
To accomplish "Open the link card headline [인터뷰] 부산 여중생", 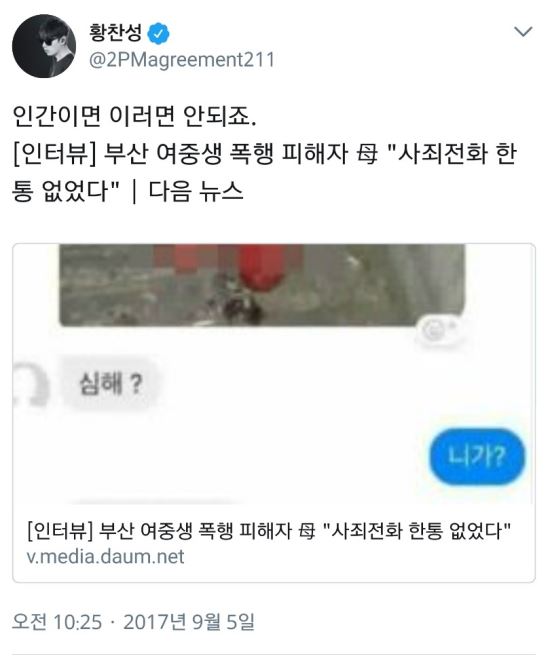I will coord(269,531).
